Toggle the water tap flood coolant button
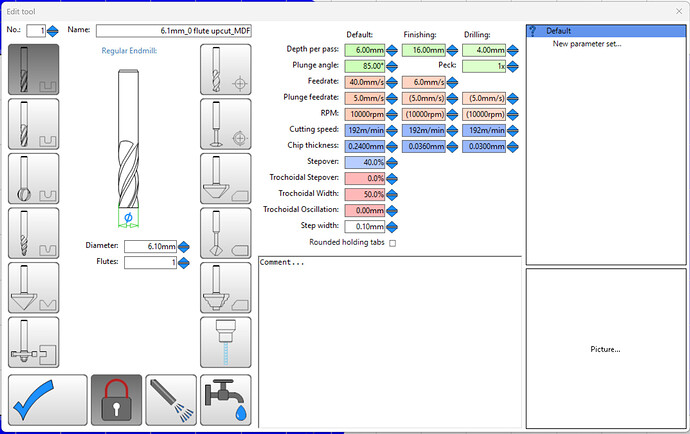690x434 pixels. tap(226, 400)
